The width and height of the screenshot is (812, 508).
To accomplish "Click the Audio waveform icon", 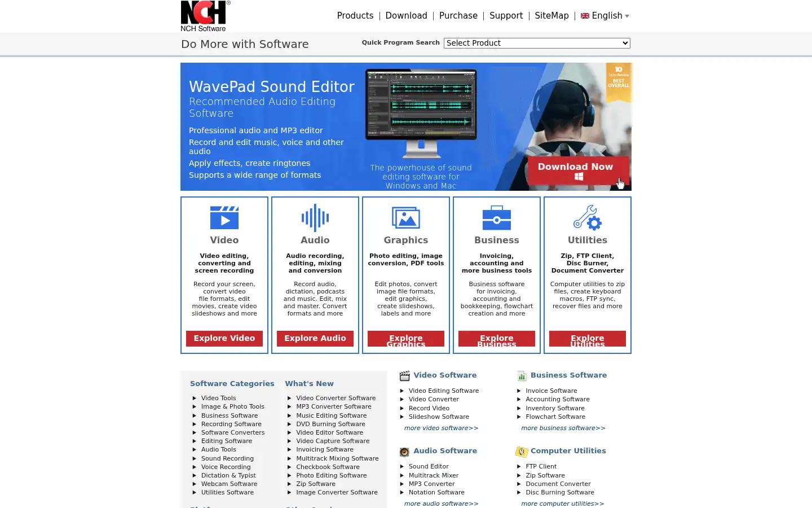I will [315, 218].
